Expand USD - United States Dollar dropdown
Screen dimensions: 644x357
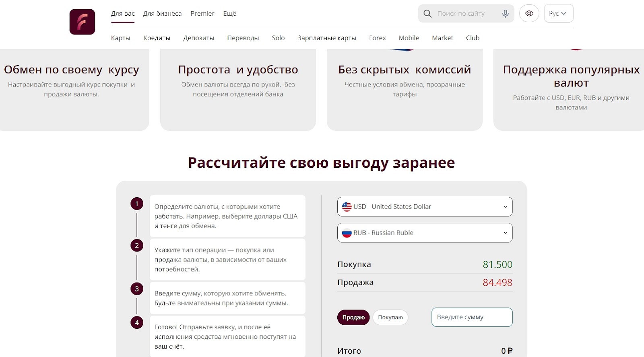(x=425, y=207)
